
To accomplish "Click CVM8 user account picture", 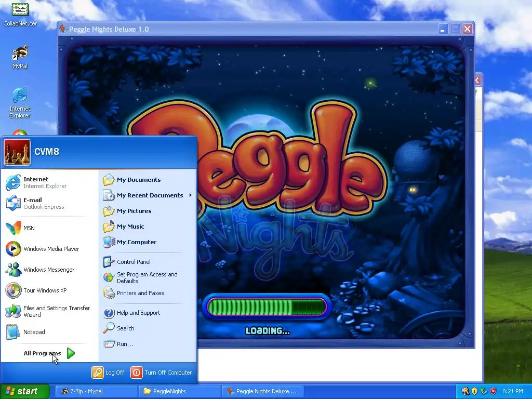I will coord(17,152).
